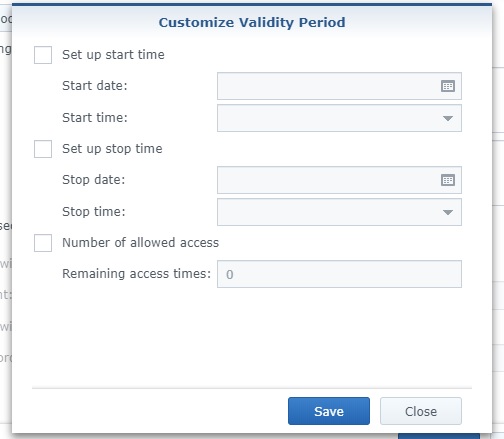Click inside the Stop date text field
The image size is (504, 439).
coord(328,180)
